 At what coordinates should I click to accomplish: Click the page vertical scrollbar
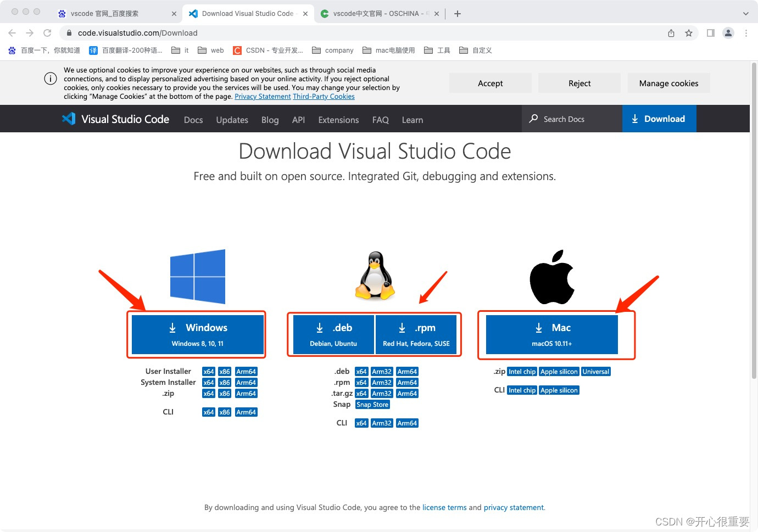tap(754, 220)
